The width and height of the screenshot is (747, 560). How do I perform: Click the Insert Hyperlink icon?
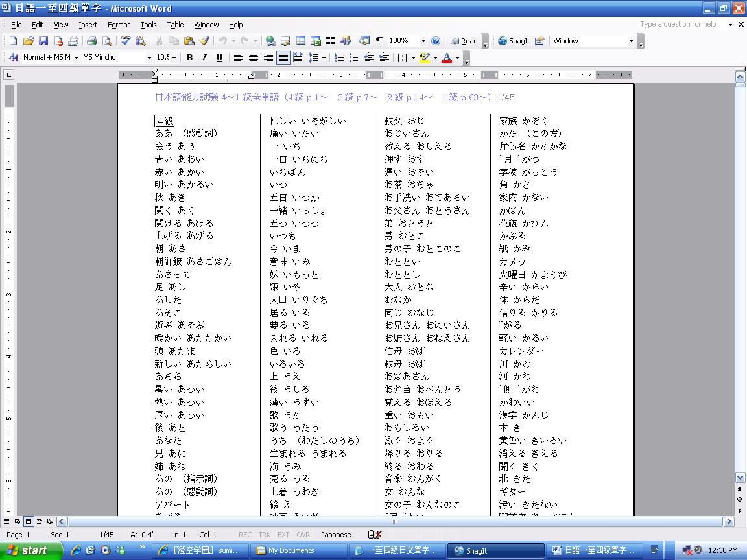point(270,41)
